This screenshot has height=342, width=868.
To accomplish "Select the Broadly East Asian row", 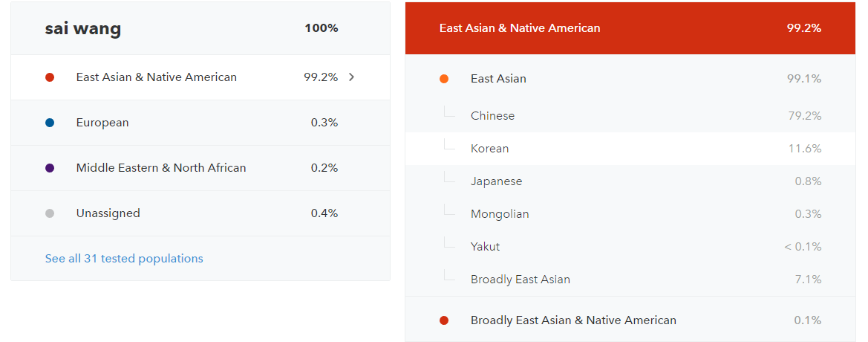I will click(x=630, y=280).
